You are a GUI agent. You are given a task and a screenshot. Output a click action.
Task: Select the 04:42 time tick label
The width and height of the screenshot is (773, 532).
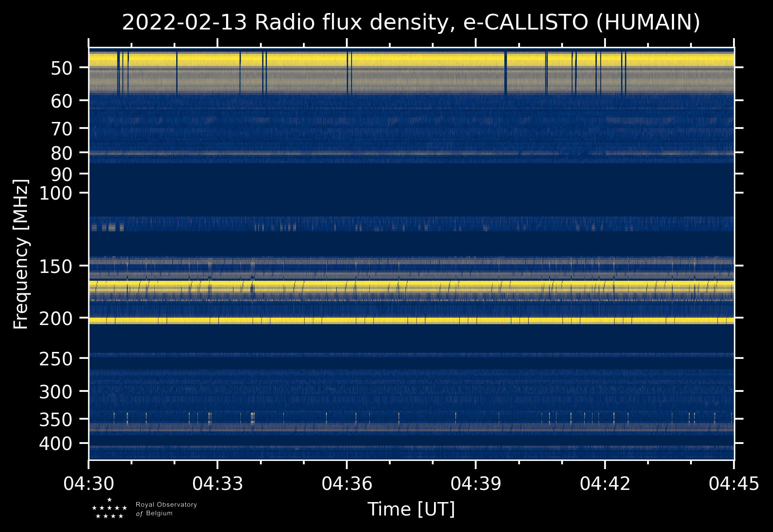(605, 483)
